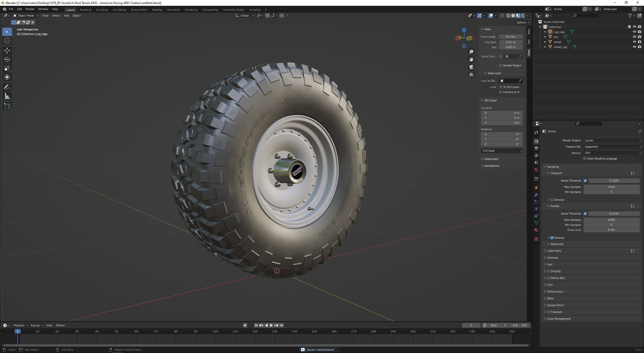
Task: Click the Focal Length 50 mm field
Action: tap(511, 37)
